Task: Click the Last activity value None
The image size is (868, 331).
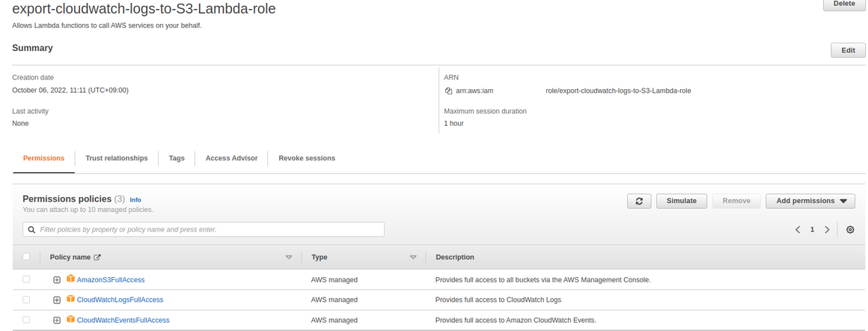Action: coord(20,124)
